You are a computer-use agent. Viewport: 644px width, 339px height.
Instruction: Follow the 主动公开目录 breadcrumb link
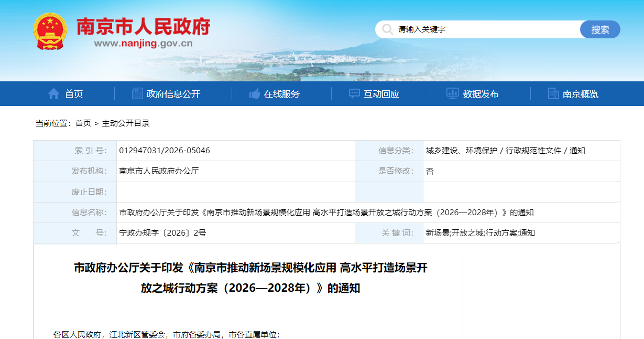click(126, 123)
